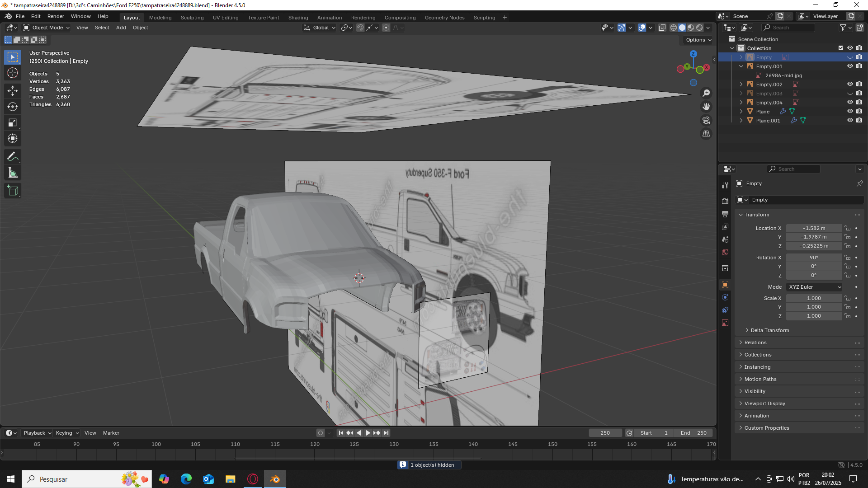Choose the Add Cube tool
Screen dimensions: 868x488
(13, 191)
